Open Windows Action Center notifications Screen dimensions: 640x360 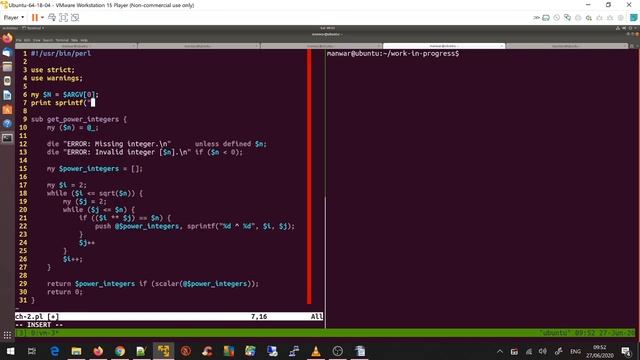tap(626, 351)
